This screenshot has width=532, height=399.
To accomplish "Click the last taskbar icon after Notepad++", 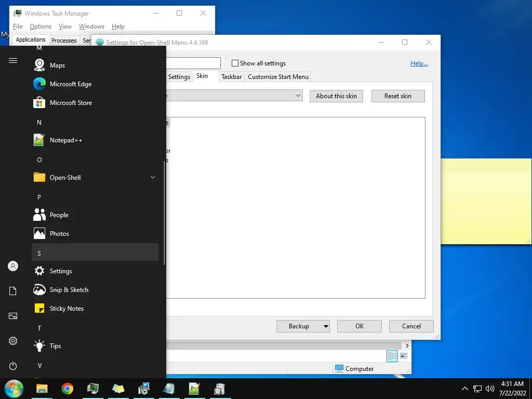I will tap(220, 389).
